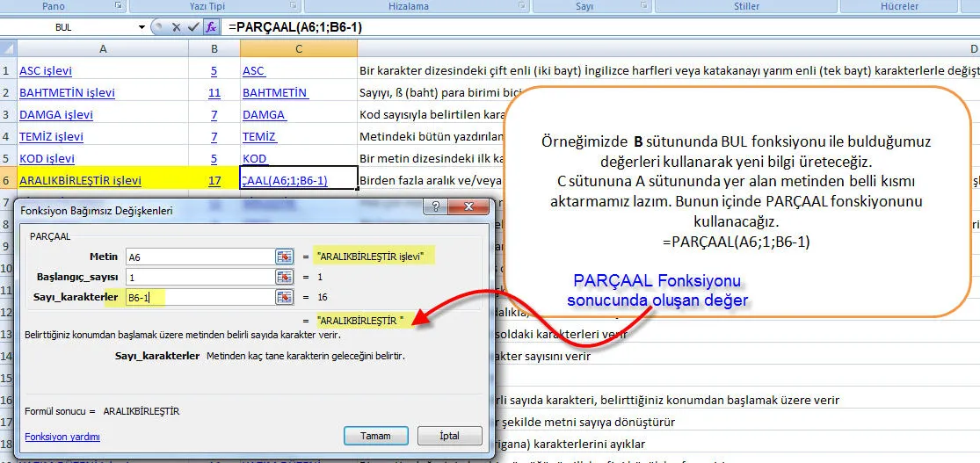The image size is (980, 463).
Task: Confirm formula with the checkmark icon
Action: [193, 27]
